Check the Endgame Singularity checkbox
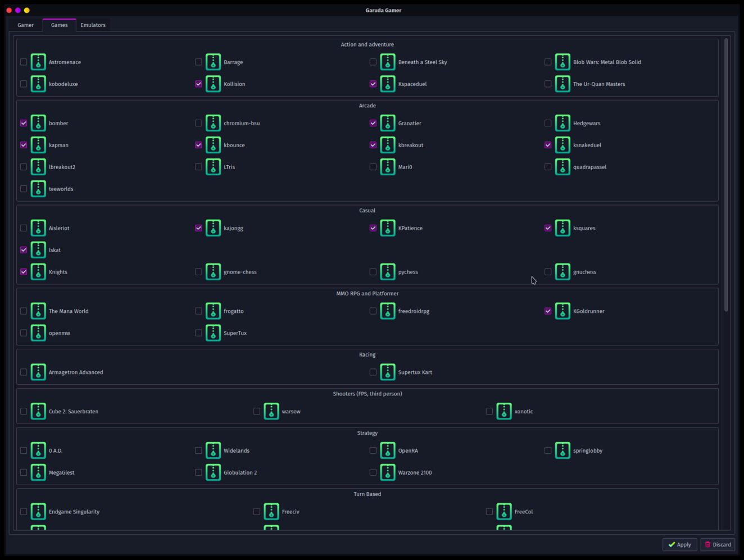Viewport: 744px width, 560px height. click(x=24, y=512)
